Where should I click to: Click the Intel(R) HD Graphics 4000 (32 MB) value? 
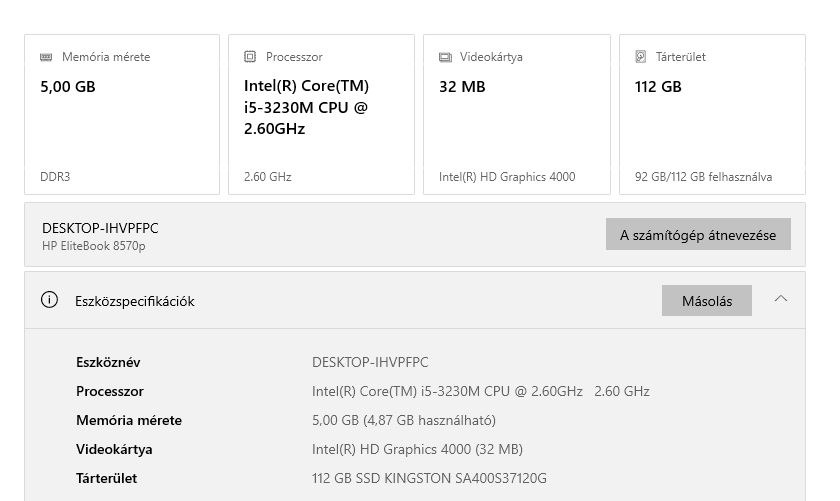[x=417, y=449]
